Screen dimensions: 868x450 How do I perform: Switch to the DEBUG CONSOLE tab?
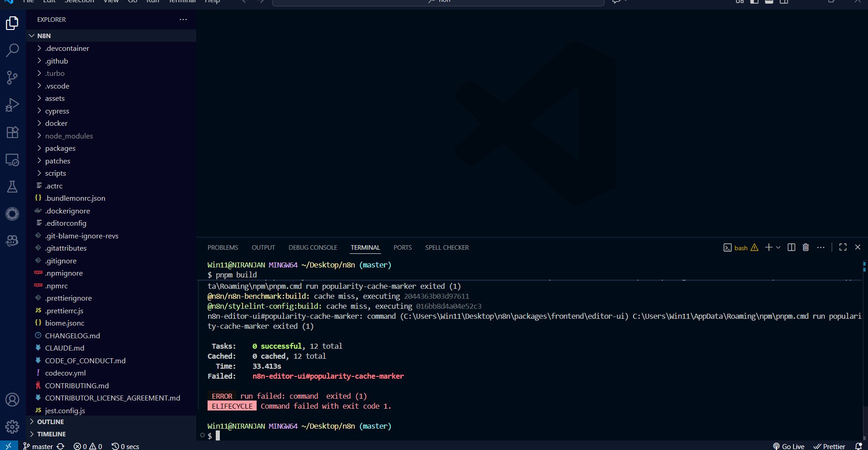(312, 247)
